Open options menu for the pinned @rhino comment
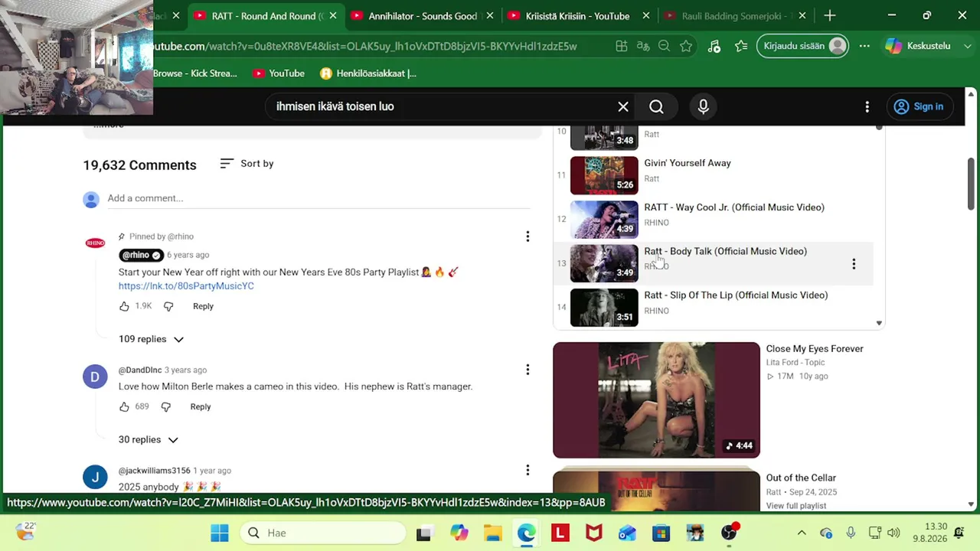 (528, 236)
